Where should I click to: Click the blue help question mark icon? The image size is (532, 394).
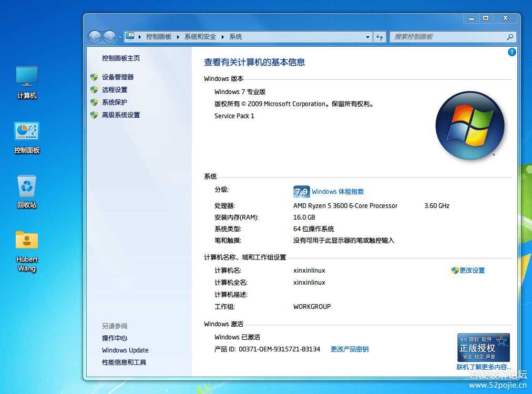coord(511,52)
